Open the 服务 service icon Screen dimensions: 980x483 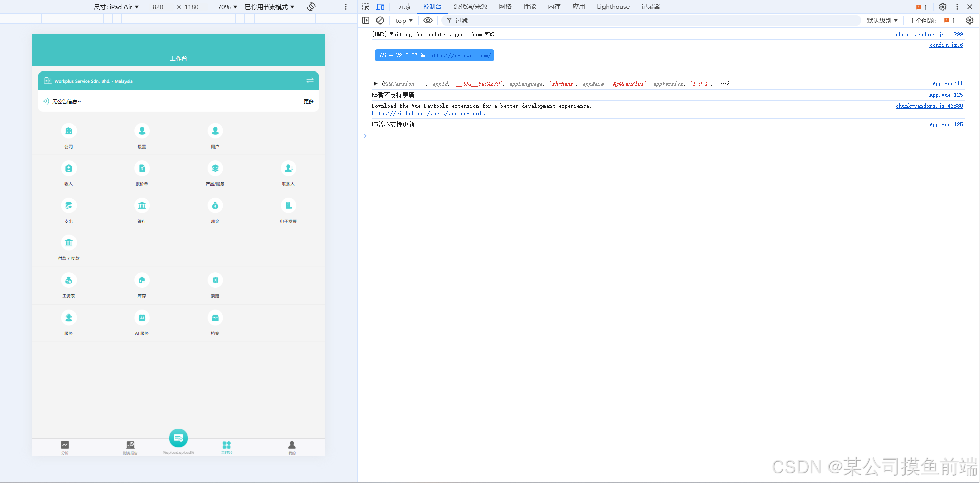(x=69, y=318)
